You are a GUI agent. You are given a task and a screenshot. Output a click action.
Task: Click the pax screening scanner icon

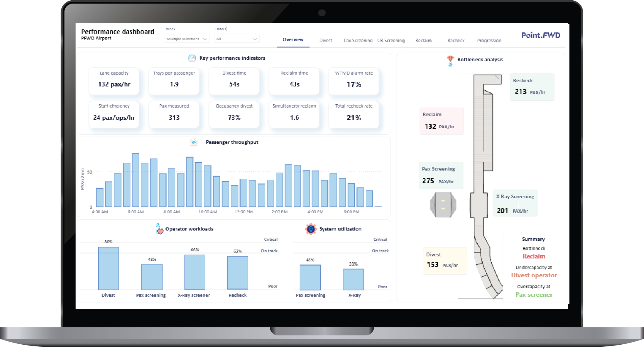point(443,205)
